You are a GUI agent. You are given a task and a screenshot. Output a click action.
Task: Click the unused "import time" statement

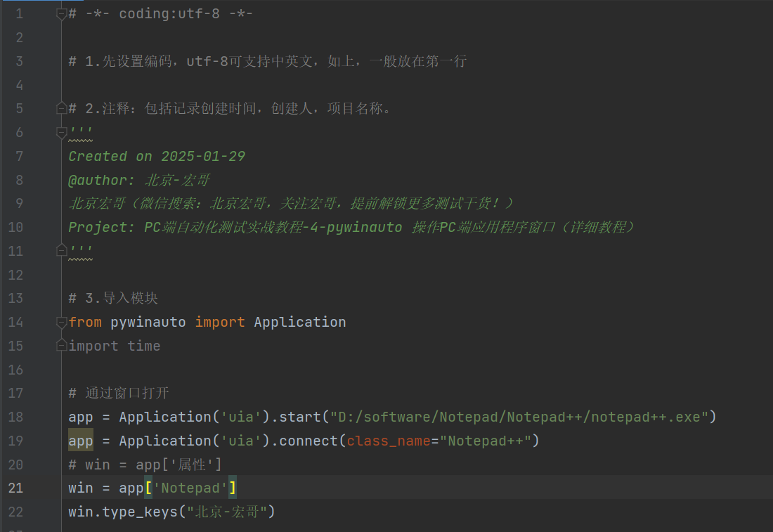(114, 346)
